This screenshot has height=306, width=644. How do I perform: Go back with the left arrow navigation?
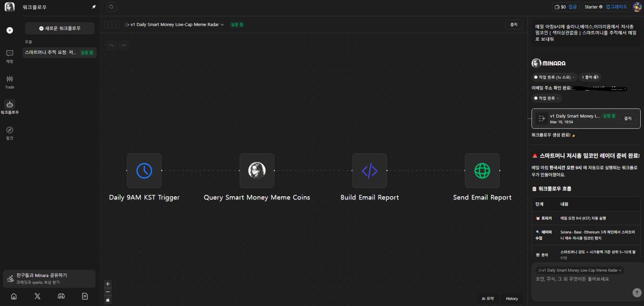coord(108,25)
